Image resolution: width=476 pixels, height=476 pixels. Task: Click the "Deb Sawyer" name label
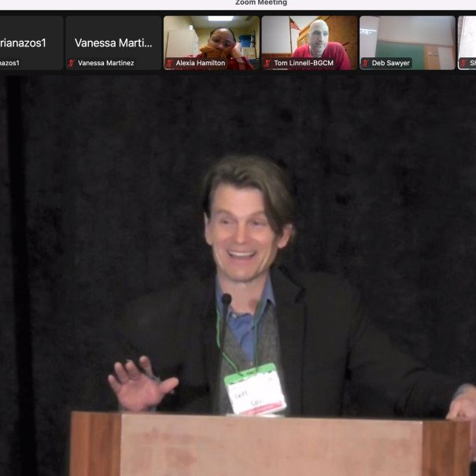(x=390, y=63)
